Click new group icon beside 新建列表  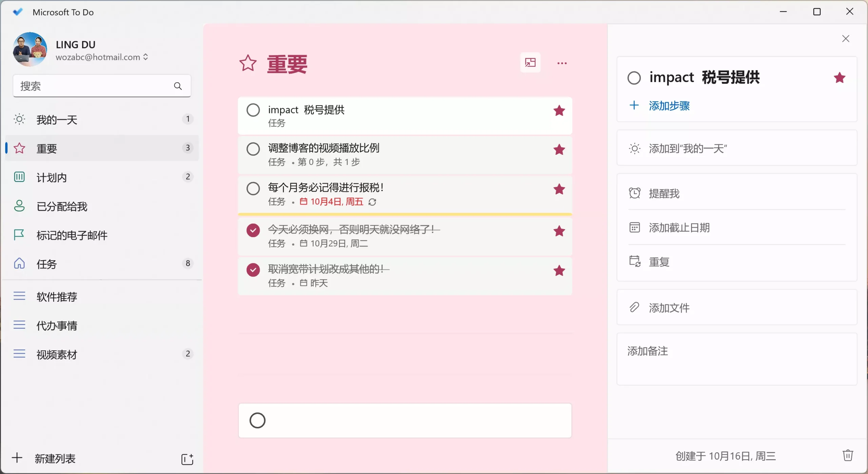tap(187, 459)
